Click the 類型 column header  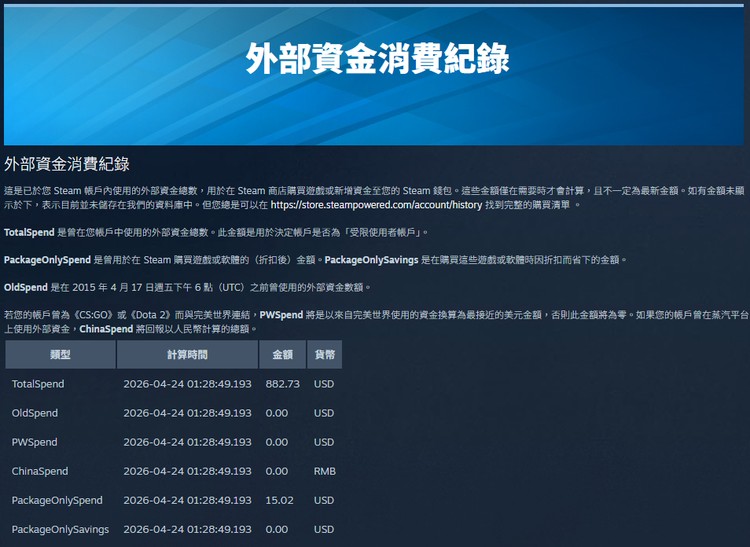click(60, 354)
